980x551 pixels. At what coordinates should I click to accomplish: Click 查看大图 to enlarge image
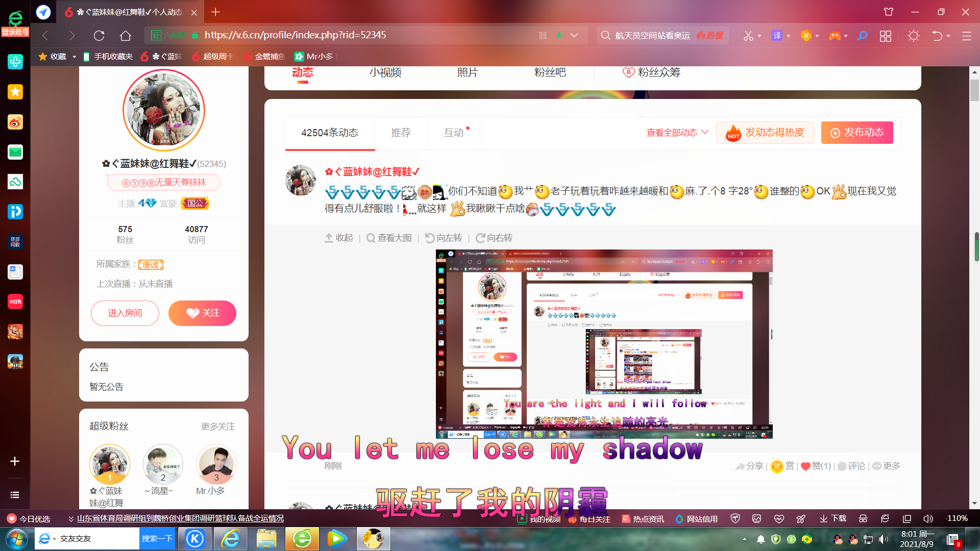[x=389, y=238]
